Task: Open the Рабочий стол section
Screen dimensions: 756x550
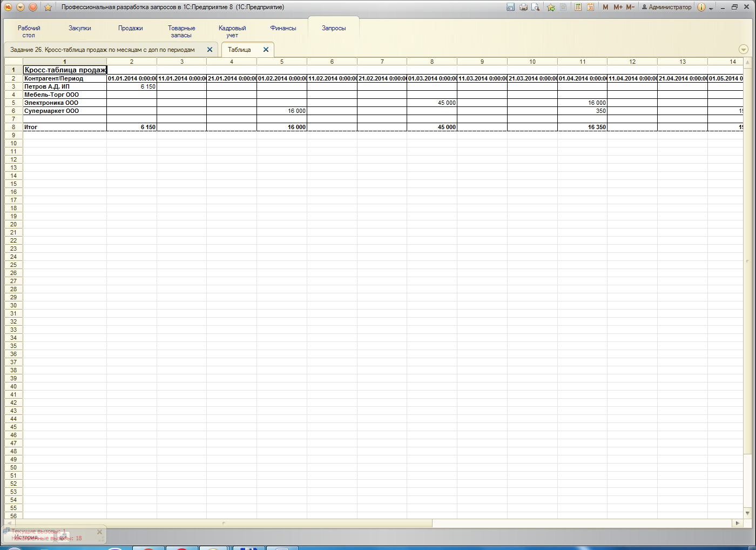Action: click(x=29, y=31)
